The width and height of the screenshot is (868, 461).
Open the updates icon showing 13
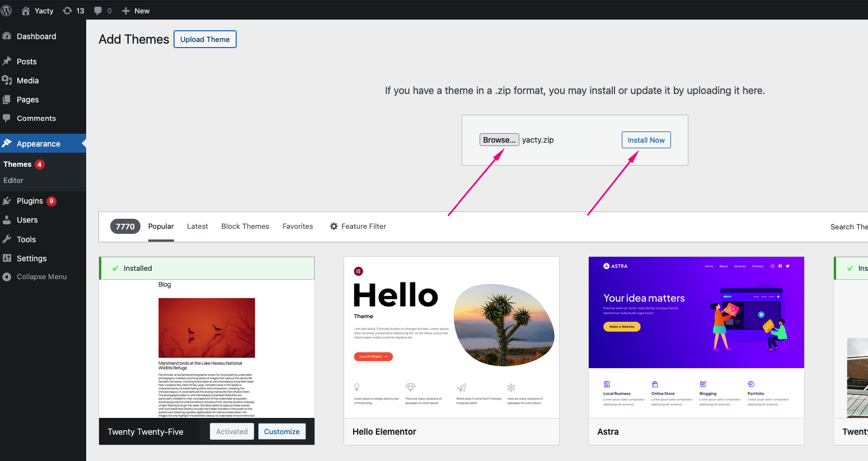coord(68,11)
